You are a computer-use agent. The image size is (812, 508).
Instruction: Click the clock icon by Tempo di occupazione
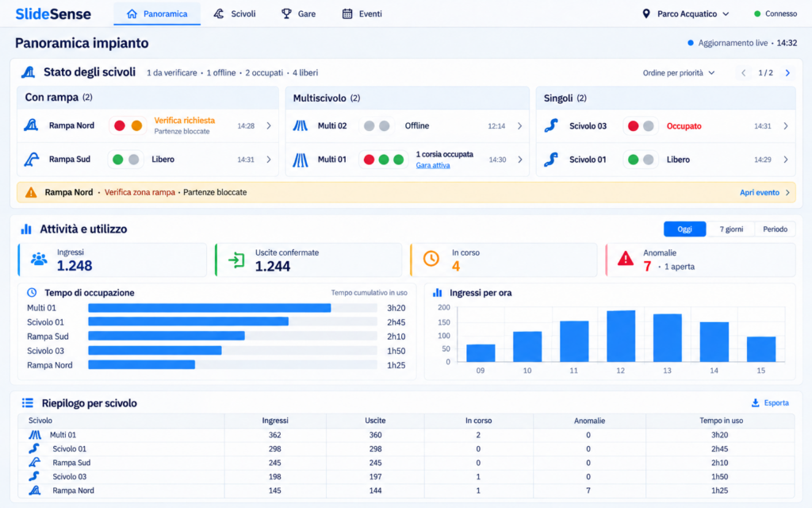pos(32,292)
